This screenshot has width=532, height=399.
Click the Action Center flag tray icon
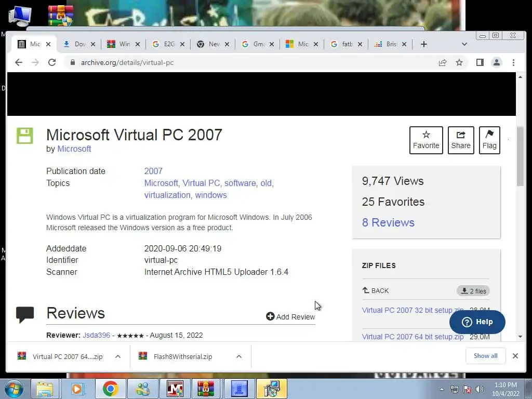click(467, 389)
